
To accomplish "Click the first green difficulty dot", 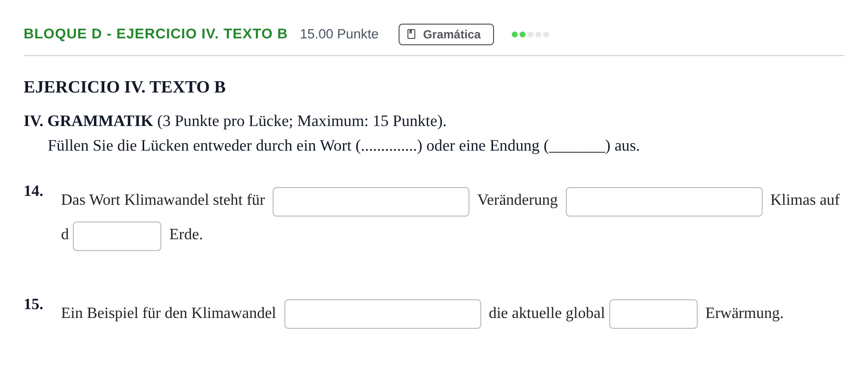I will pyautogui.click(x=515, y=34).
